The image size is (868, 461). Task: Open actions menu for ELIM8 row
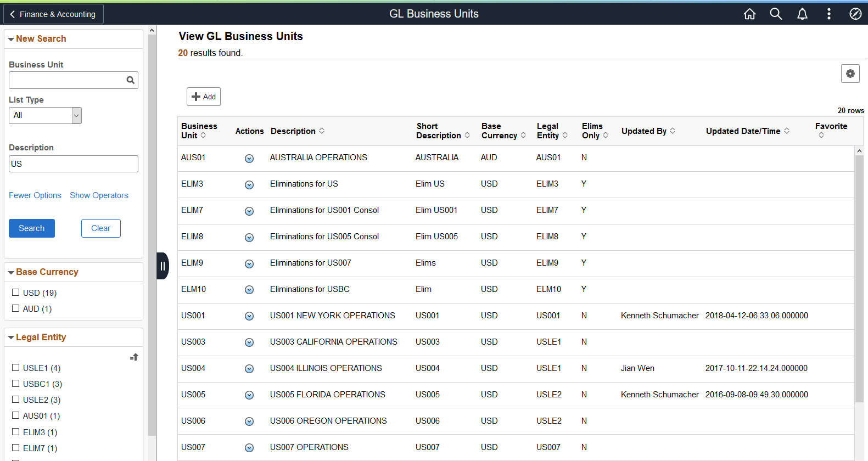click(249, 238)
